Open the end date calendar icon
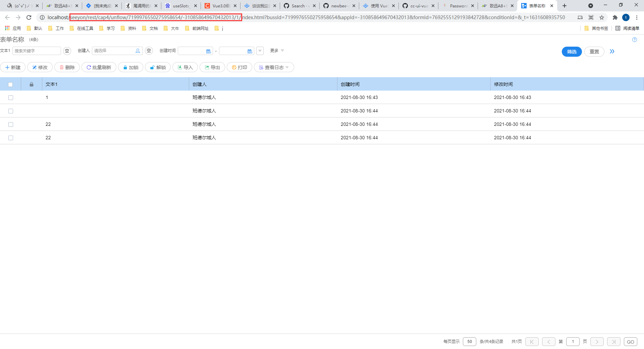This screenshot has width=644, height=349. (x=250, y=51)
